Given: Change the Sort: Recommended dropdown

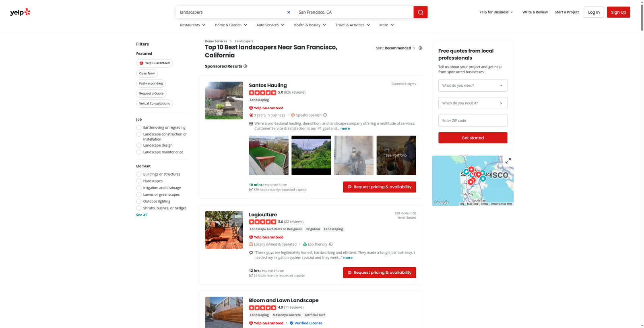Looking at the screenshot, I should pyautogui.click(x=396, y=48).
